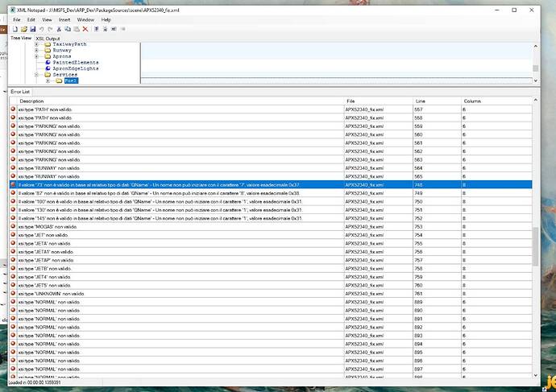Click the error list vertical scrollbar thumb
This screenshot has width=556, height=392.
(x=535, y=247)
